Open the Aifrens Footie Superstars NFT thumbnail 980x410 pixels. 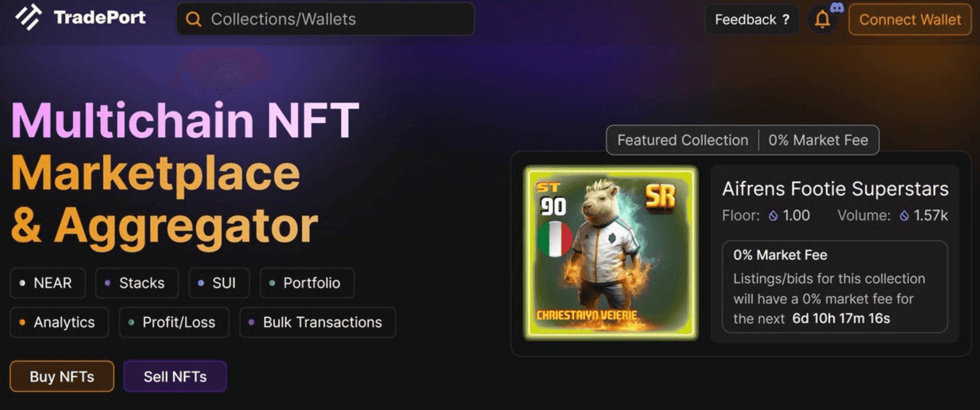tap(611, 253)
